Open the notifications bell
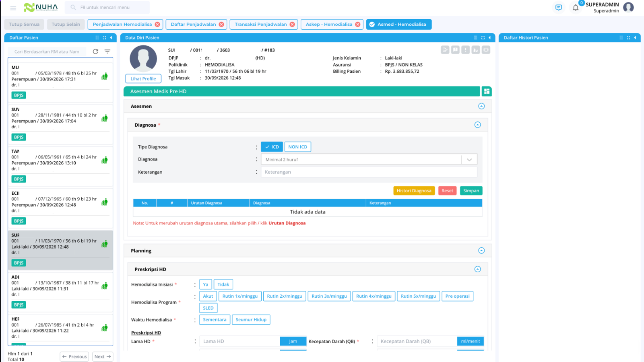The width and height of the screenshot is (644, 362). (576, 8)
